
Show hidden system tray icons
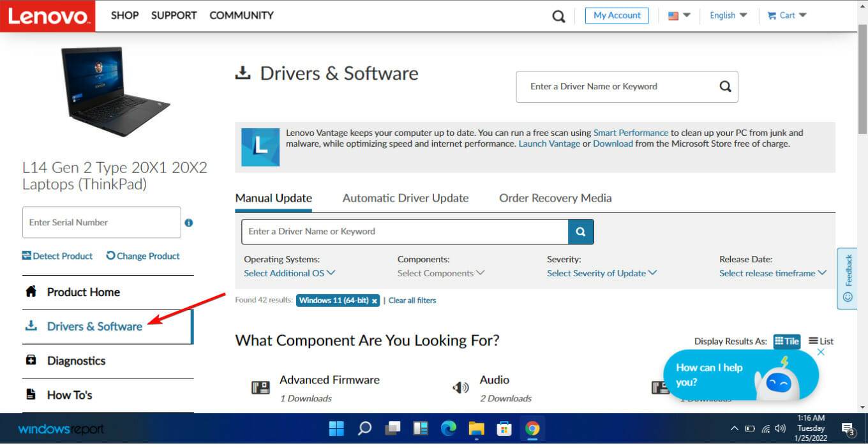click(x=734, y=429)
